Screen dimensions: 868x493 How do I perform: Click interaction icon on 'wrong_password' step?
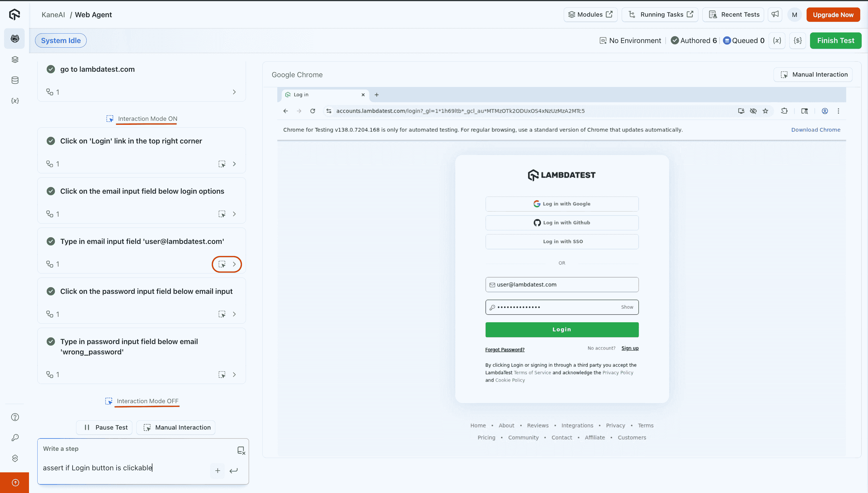pyautogui.click(x=222, y=374)
